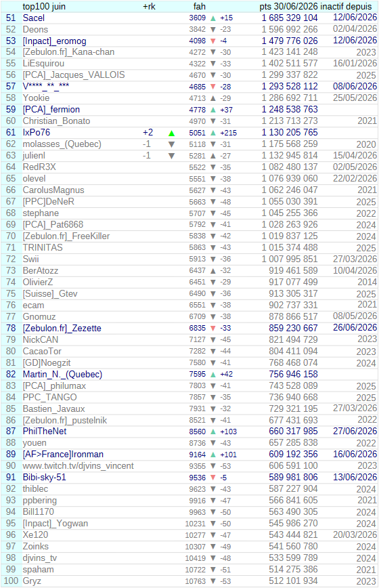Image resolution: width=379 pixels, height=588 pixels.
Task: Click the grey rank-down arrow for molasses_(Quebec)
Action: coord(171,144)
